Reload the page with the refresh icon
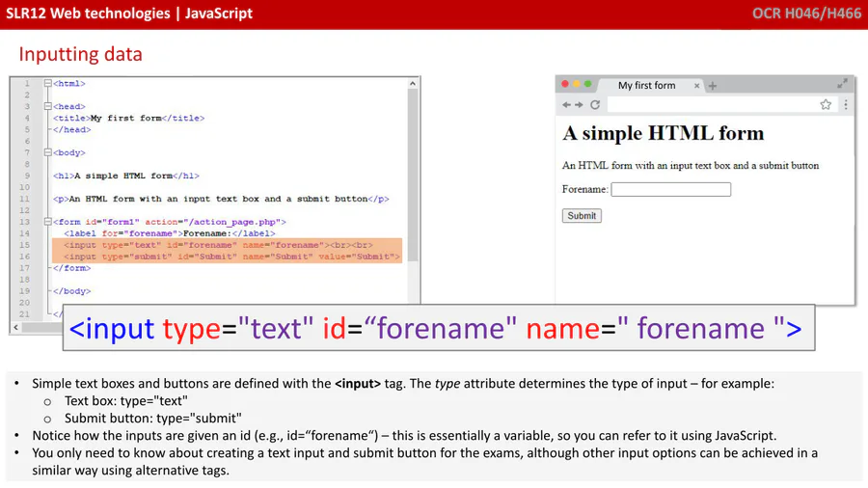This screenshot has height=488, width=868. click(595, 105)
